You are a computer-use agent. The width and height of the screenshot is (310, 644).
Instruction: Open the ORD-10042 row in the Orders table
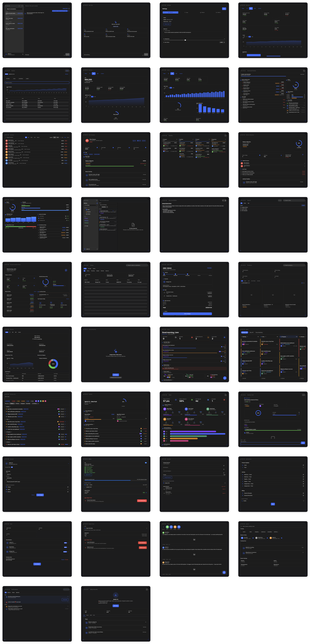(x=116, y=282)
